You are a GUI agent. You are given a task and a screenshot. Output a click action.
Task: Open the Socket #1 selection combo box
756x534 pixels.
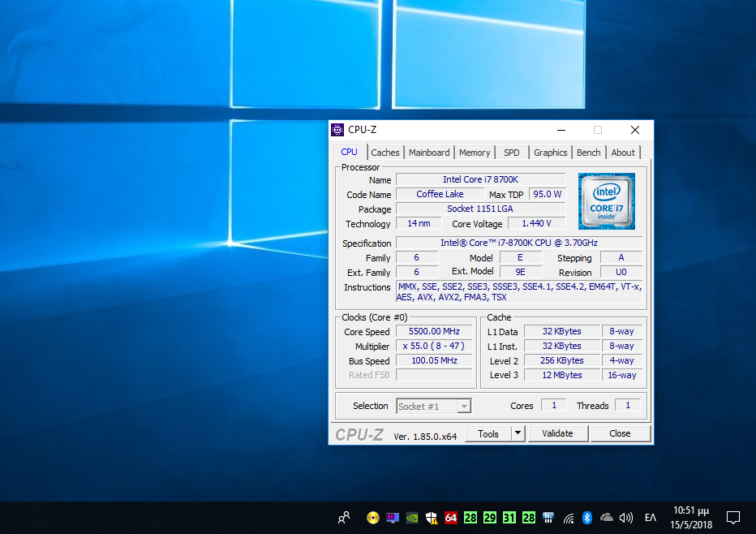(433, 406)
